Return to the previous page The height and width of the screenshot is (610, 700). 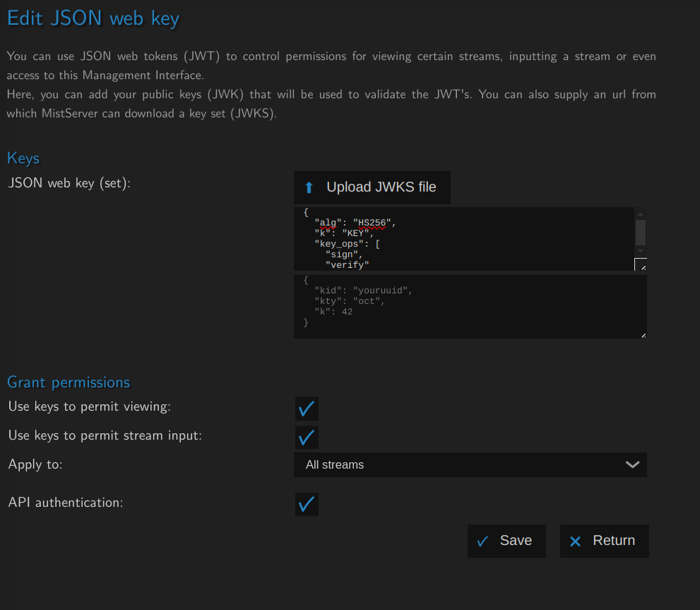click(604, 541)
